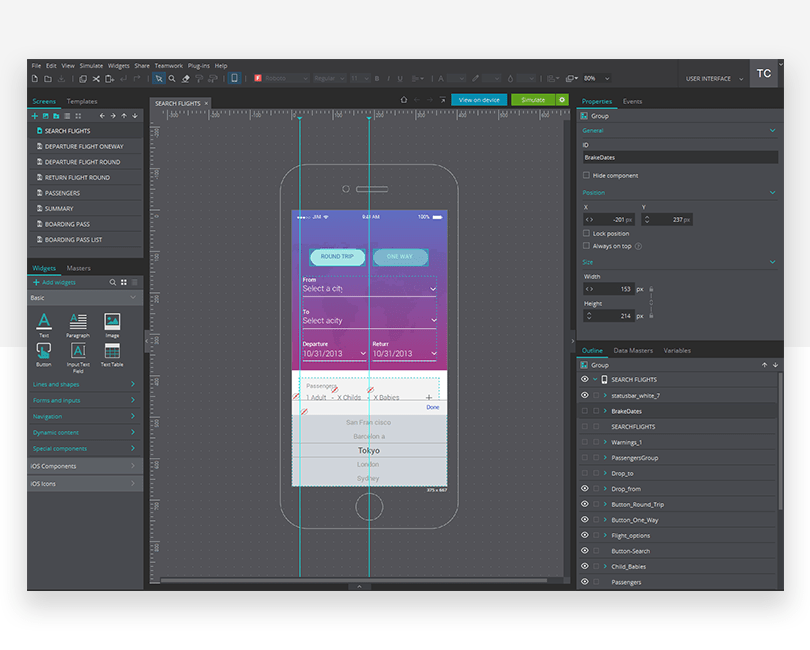Select the Image widget icon
810x650 pixels.
112,320
